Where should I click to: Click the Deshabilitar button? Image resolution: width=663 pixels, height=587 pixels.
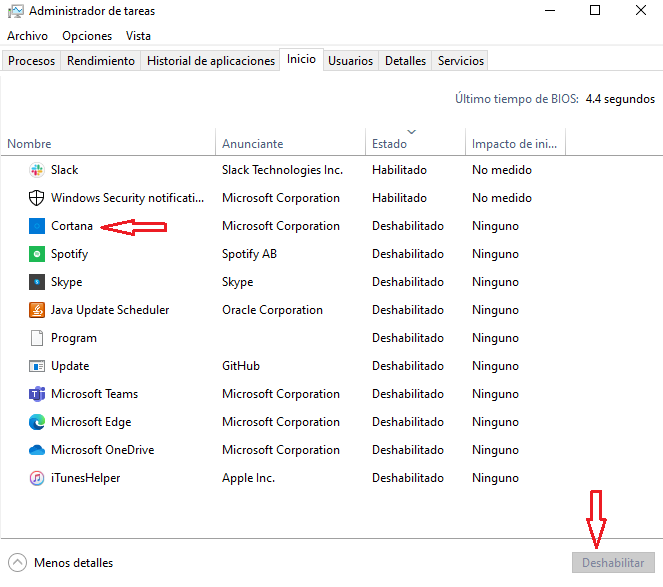[613, 563]
